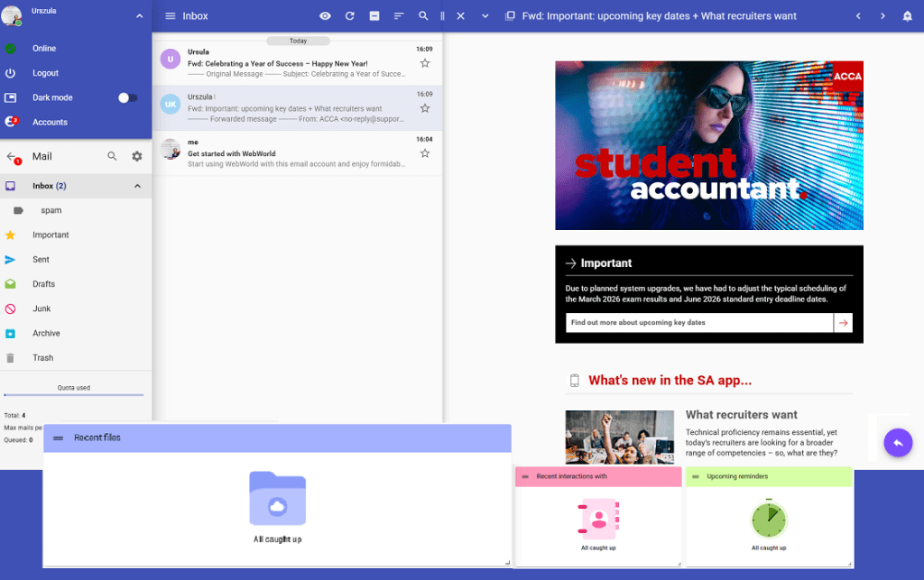Expand the dropdown chevron beside close message
924x580 pixels.
[485, 16]
